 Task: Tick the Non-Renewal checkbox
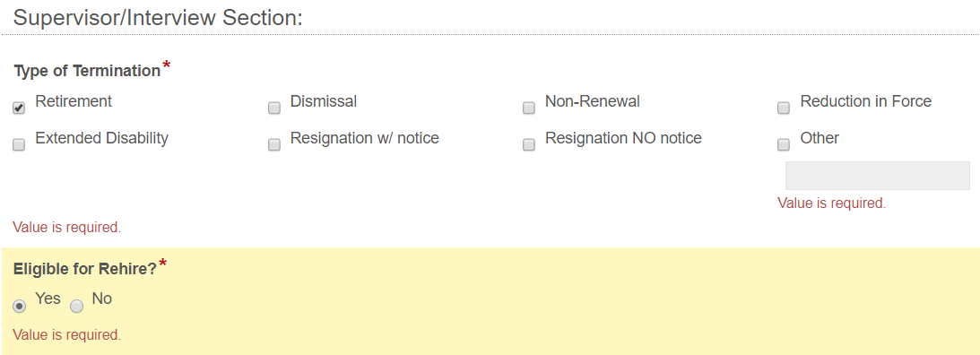pos(529,108)
